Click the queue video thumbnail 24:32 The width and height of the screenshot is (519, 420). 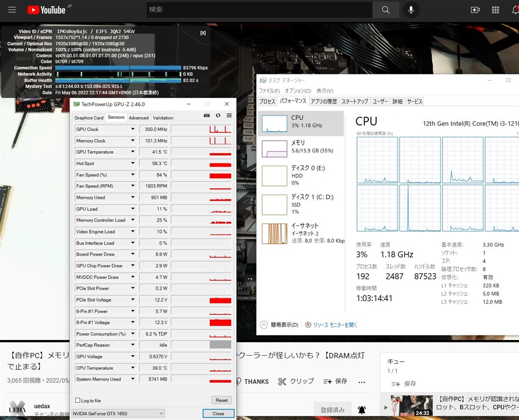click(412, 406)
